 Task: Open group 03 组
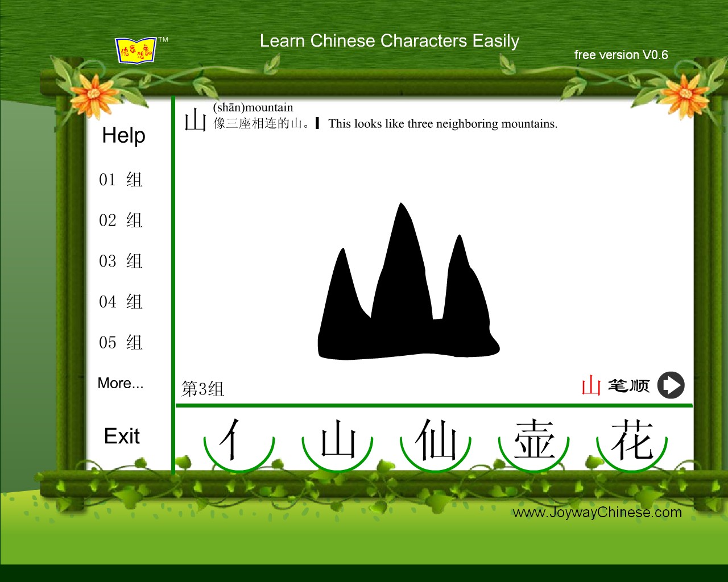121,261
